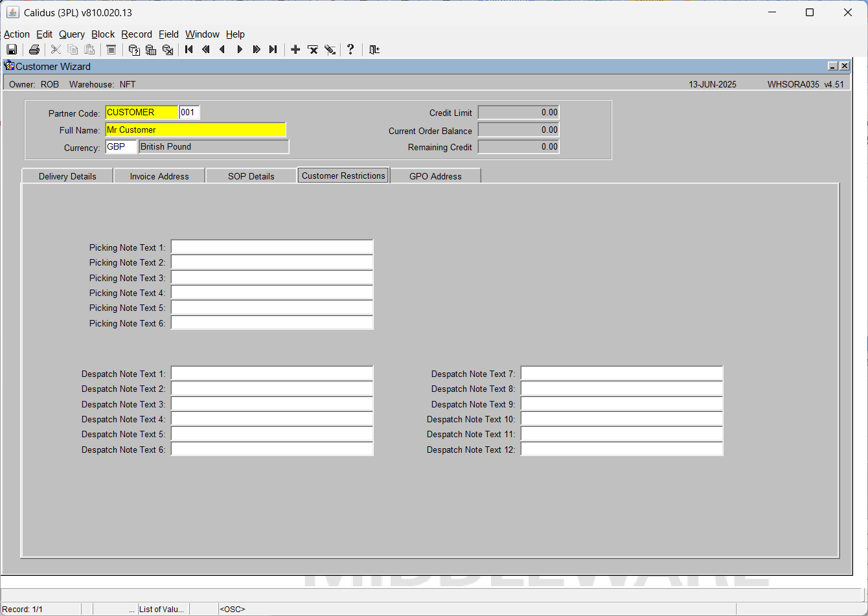Click the Cancel Query database icon
Screen dimensions: 868x616
coord(168,49)
